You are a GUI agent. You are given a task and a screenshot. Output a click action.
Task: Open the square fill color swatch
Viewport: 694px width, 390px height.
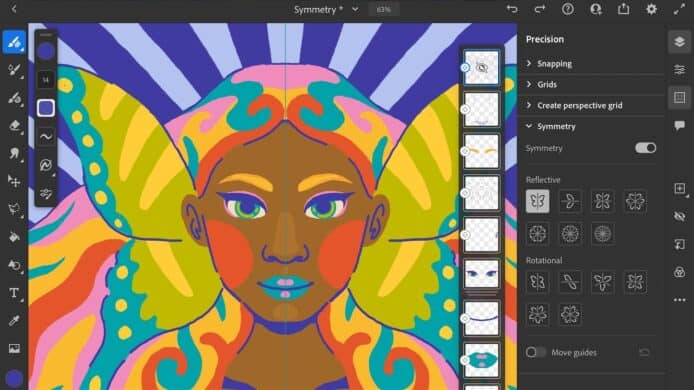pos(46,108)
